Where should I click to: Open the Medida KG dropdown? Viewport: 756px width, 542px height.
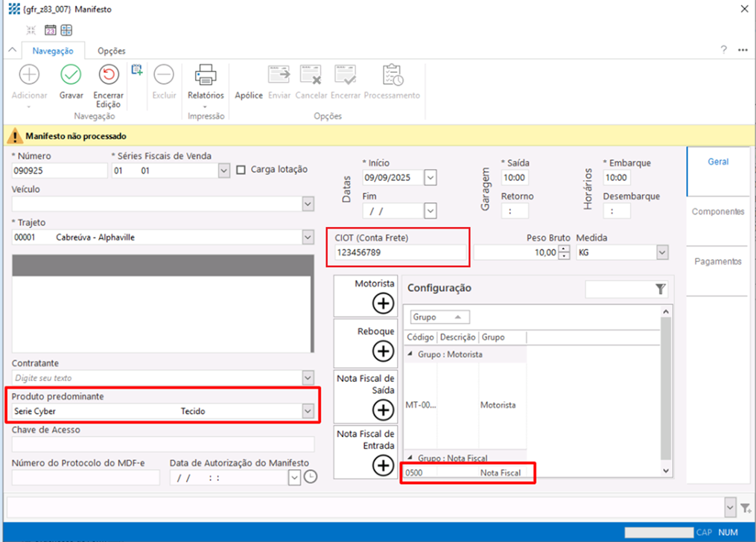pyautogui.click(x=661, y=253)
